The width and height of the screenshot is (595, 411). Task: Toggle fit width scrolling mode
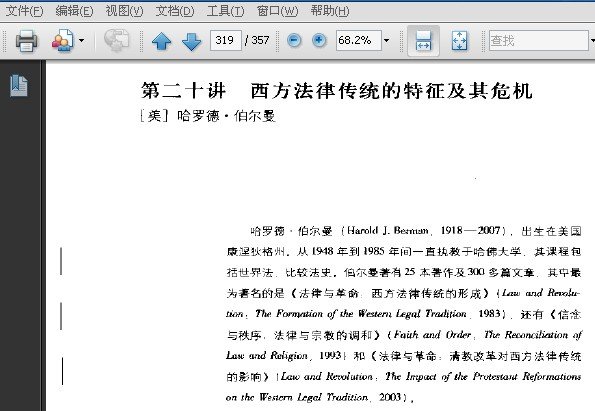pos(423,41)
